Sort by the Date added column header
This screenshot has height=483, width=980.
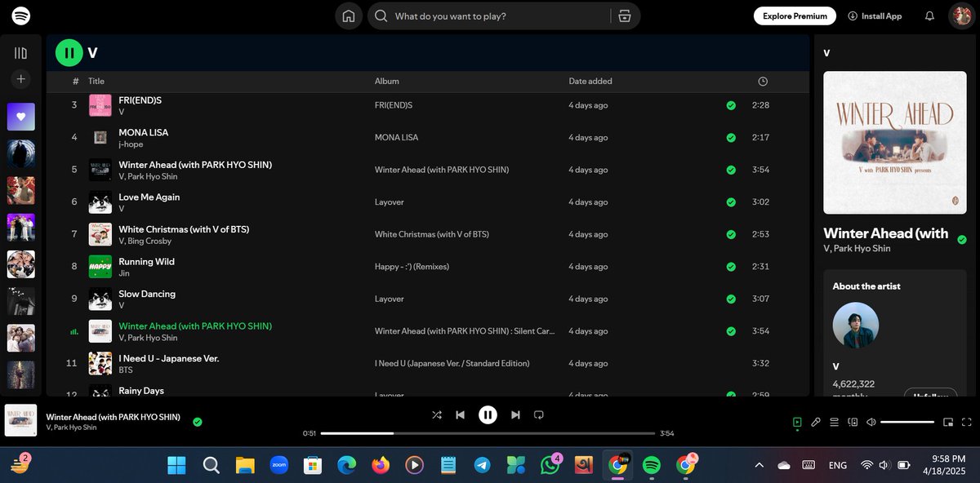click(x=590, y=81)
